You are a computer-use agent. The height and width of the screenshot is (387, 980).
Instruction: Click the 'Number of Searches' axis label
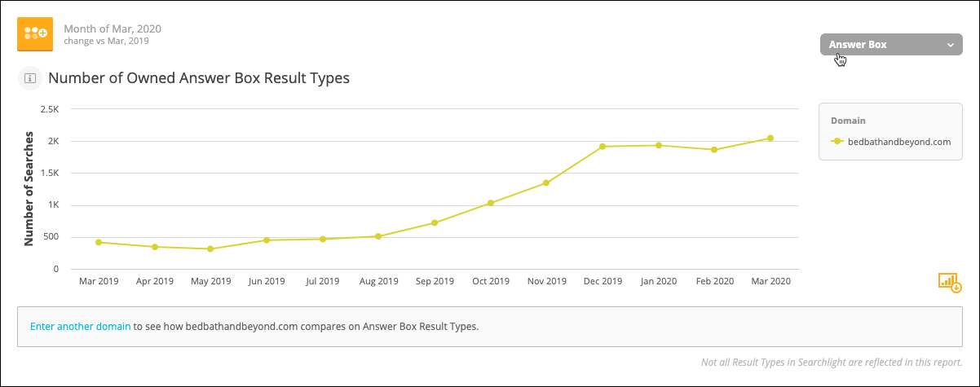pyautogui.click(x=29, y=188)
